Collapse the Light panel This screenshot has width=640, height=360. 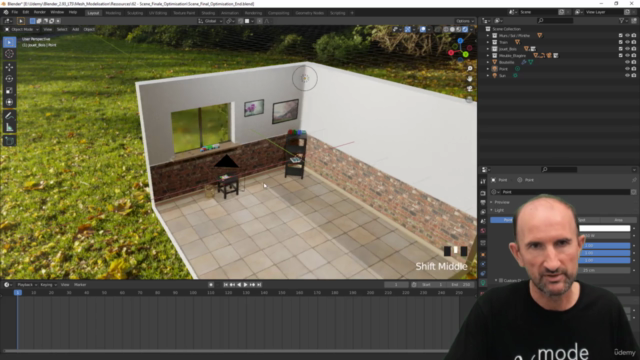[x=498, y=210]
